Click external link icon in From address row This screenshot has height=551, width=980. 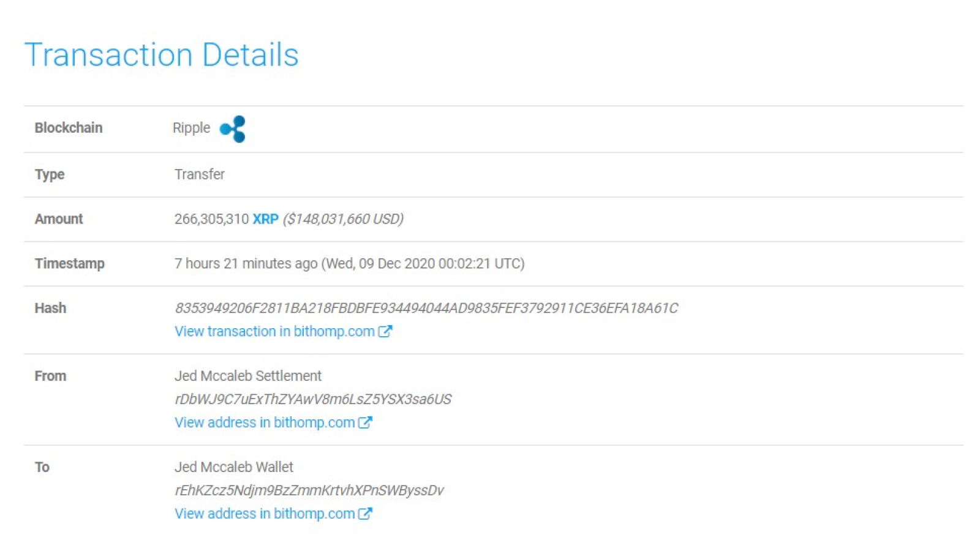(x=365, y=422)
